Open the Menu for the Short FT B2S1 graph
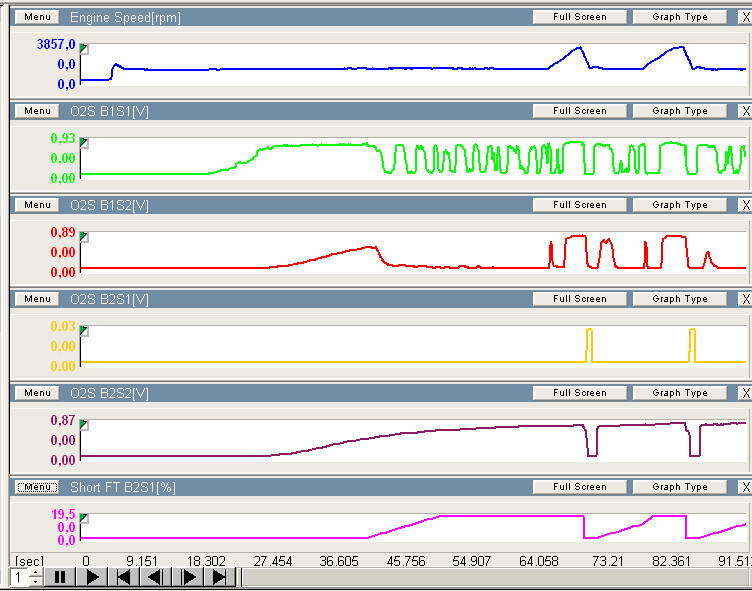The width and height of the screenshot is (752, 591). [37, 487]
